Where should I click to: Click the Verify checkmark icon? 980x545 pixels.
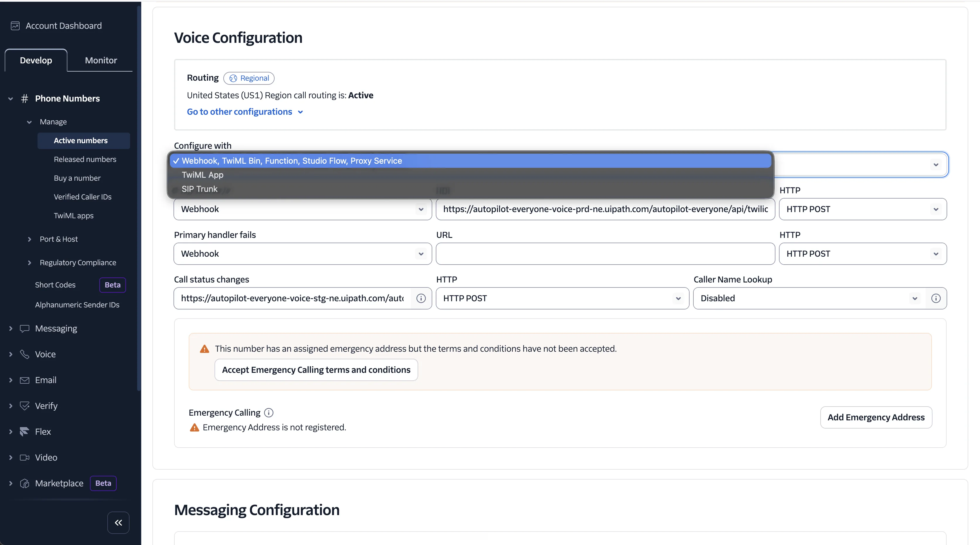coord(25,406)
